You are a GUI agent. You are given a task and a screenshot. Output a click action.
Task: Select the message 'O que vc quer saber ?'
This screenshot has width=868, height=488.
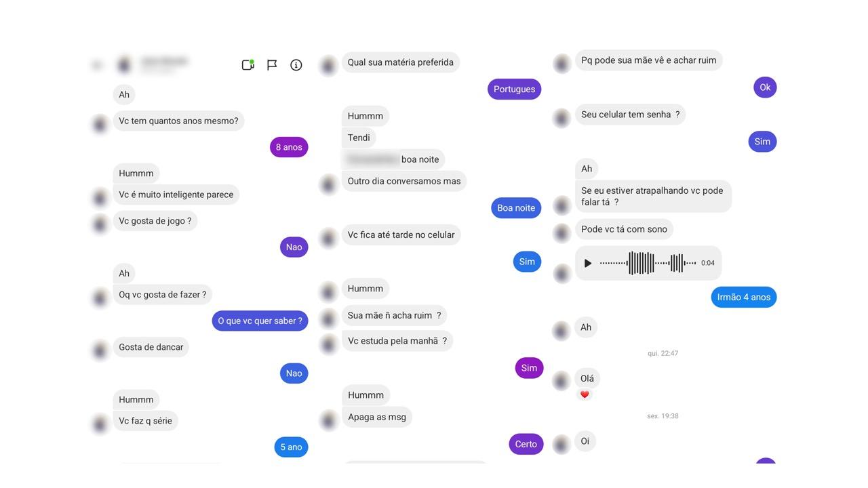[260, 321]
